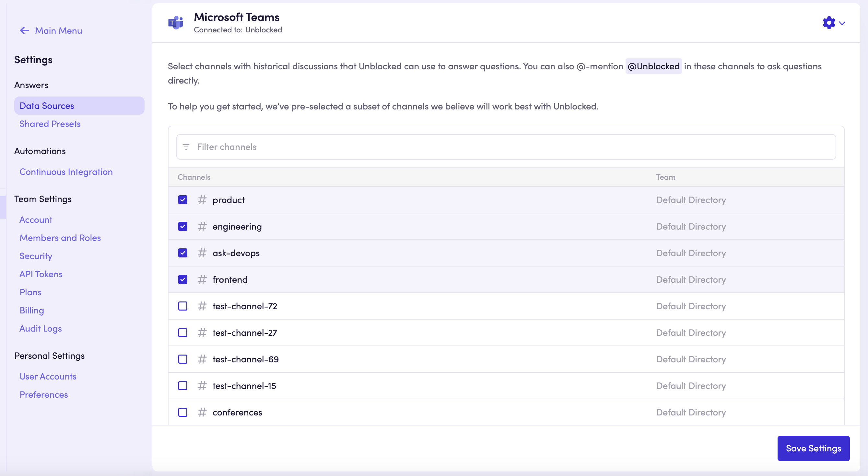
Task: Open Audit Logs page
Action: pos(41,329)
